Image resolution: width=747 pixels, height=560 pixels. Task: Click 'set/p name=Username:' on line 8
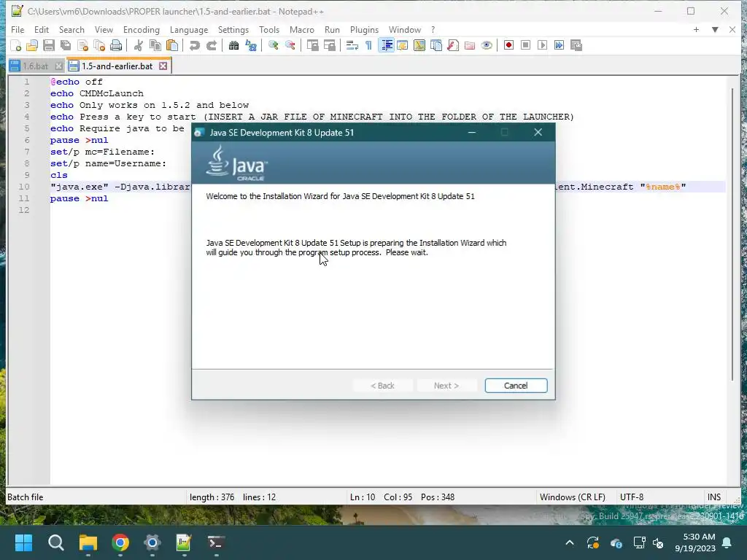[x=108, y=163]
